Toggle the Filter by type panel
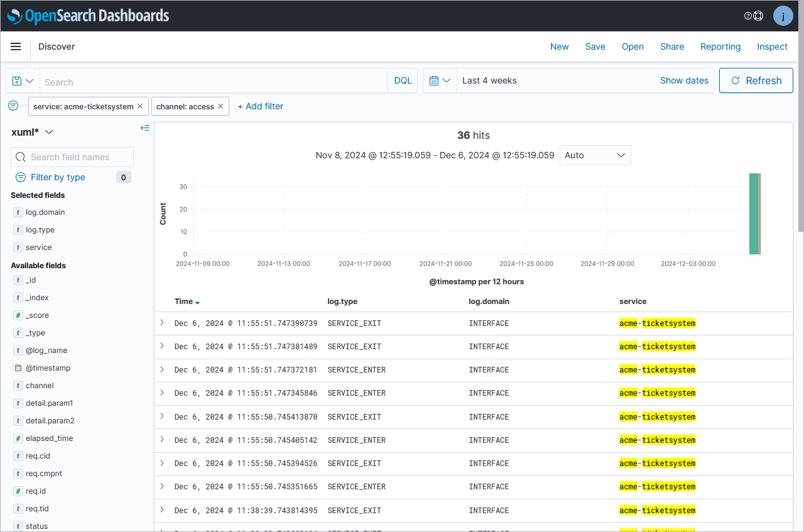Image resolution: width=804 pixels, height=532 pixels. (58, 177)
